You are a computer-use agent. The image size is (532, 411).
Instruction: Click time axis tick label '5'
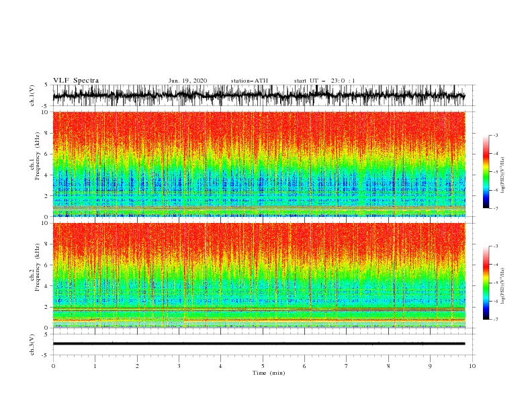(x=263, y=366)
